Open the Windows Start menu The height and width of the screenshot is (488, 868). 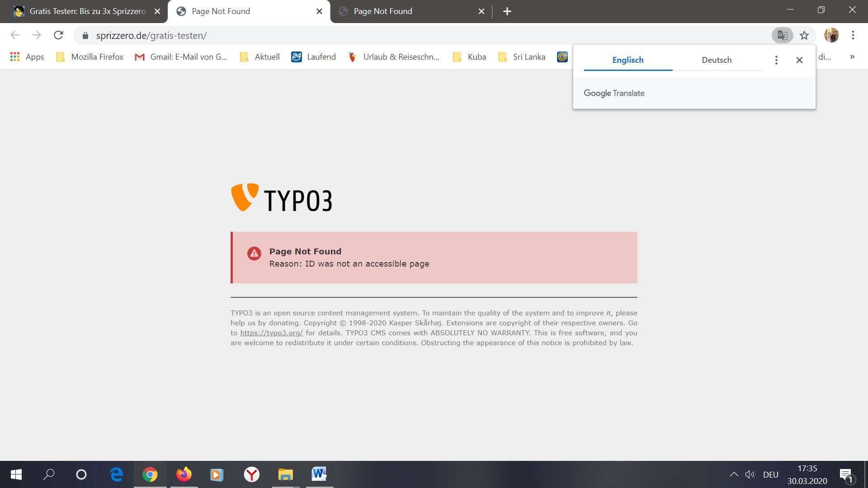tap(16, 474)
